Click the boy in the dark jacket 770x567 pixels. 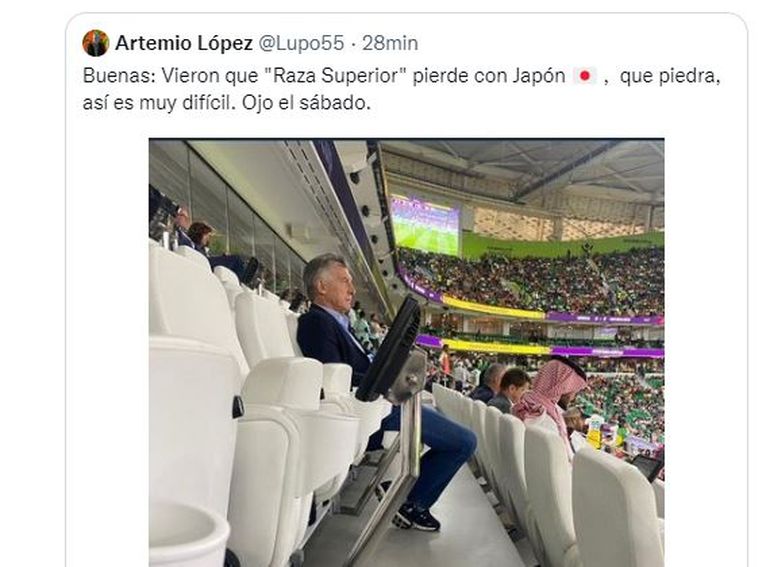point(511,389)
